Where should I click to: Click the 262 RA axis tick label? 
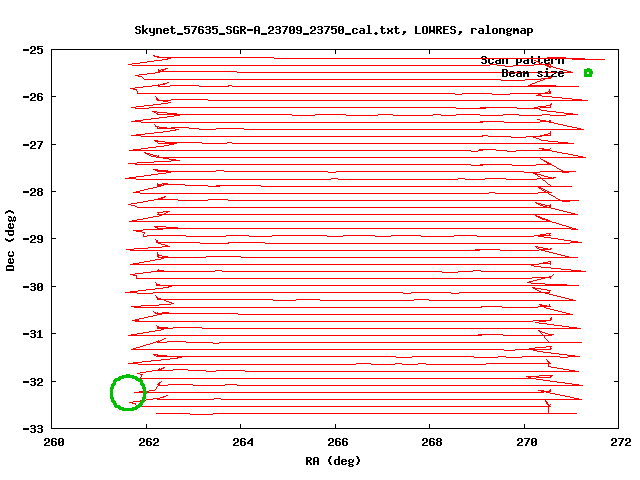click(149, 442)
